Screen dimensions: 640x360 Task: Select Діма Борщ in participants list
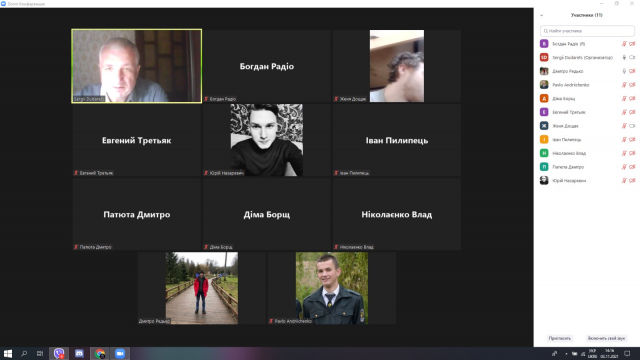pyautogui.click(x=587, y=98)
